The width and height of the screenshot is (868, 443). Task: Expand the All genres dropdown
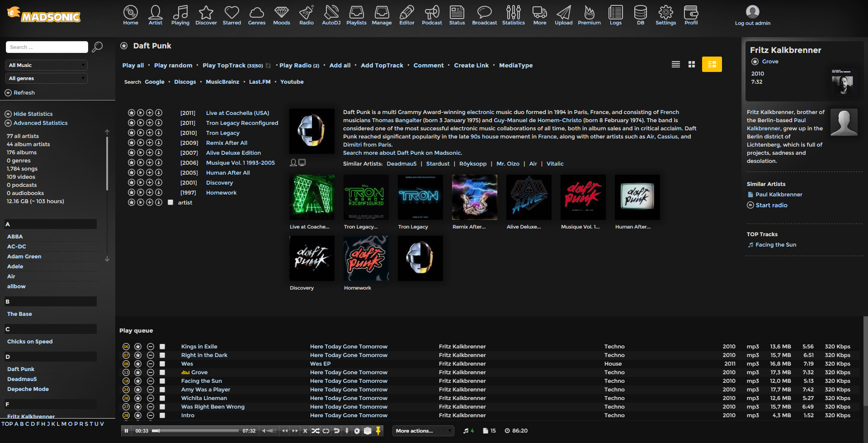click(x=47, y=78)
